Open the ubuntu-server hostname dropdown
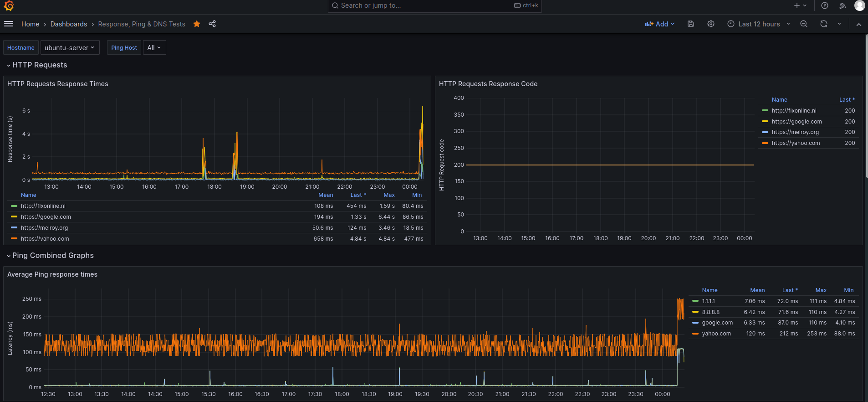 (x=70, y=48)
